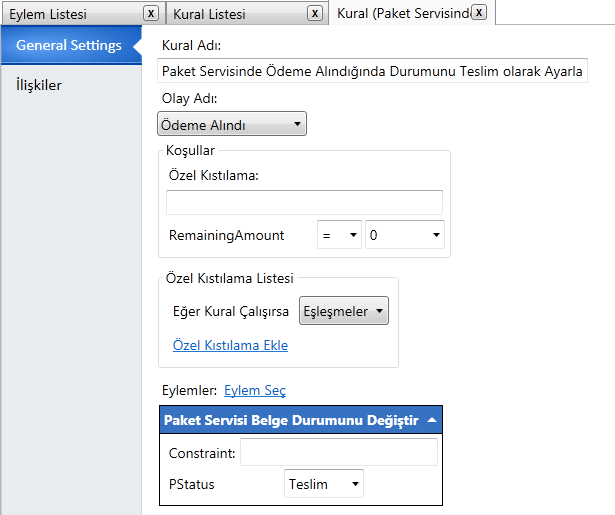This screenshot has height=515, width=615.
Task: Open the PStatus dropdown showing Teslim
Action: tap(324, 484)
